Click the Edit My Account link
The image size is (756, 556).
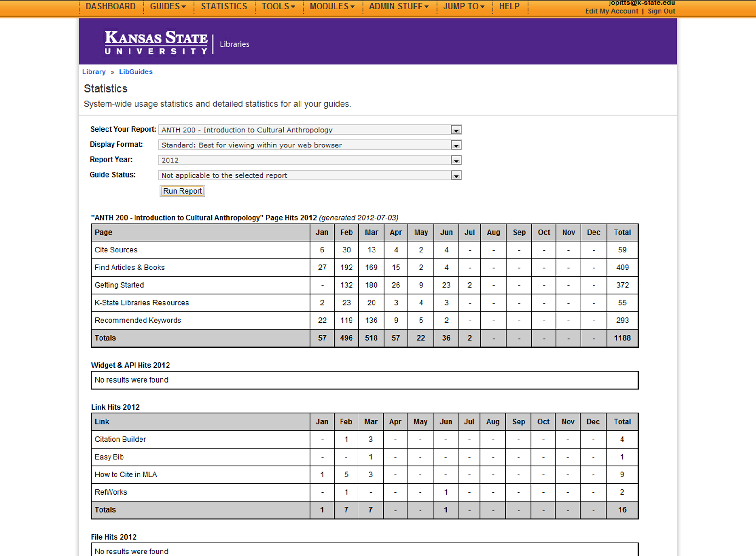pos(611,11)
